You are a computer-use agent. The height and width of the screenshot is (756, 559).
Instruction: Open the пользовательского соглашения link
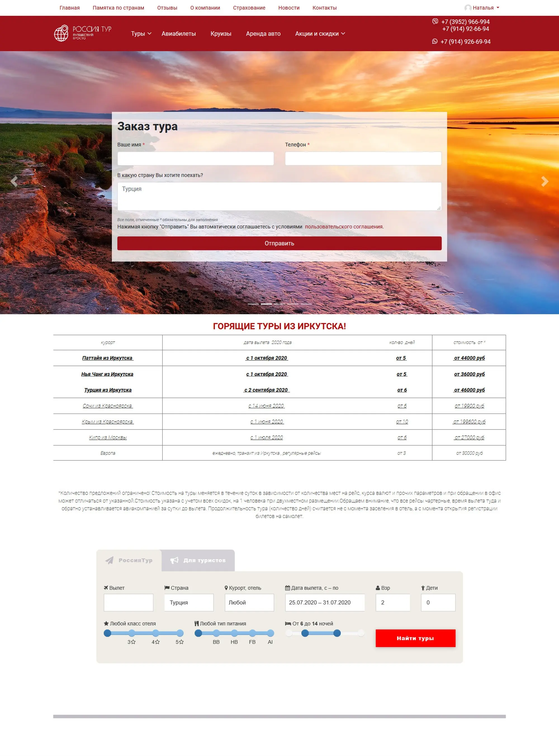[x=344, y=227]
